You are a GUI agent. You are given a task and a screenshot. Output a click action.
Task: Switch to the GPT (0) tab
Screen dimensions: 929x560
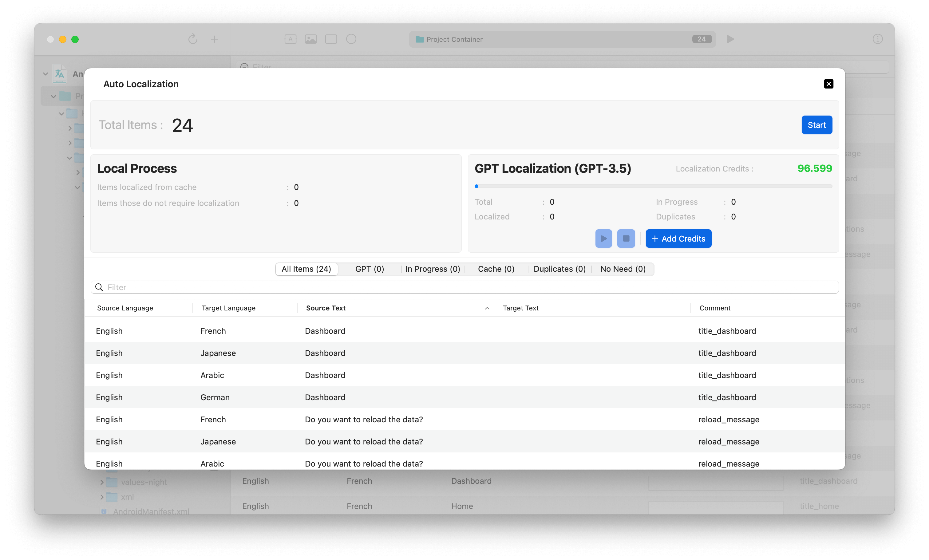(370, 269)
